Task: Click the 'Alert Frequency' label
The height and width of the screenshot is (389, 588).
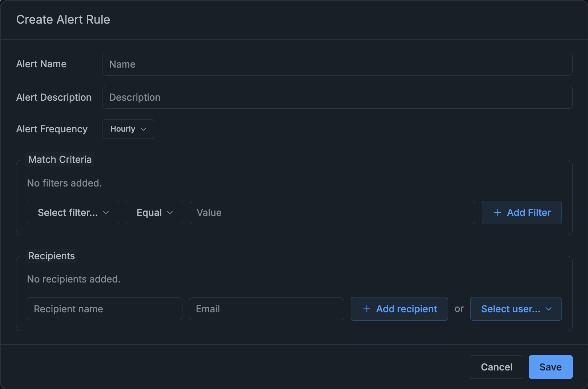Action: tap(52, 129)
